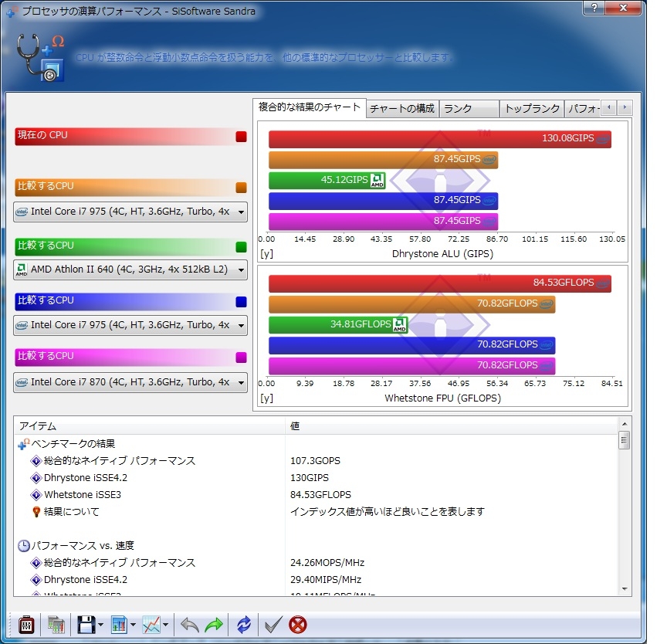Open dropdown arrow next to save icon
The height and width of the screenshot is (644, 667).
point(101,625)
